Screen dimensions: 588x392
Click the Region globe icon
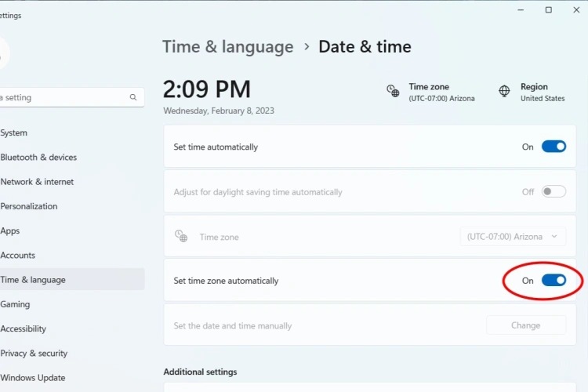click(504, 91)
